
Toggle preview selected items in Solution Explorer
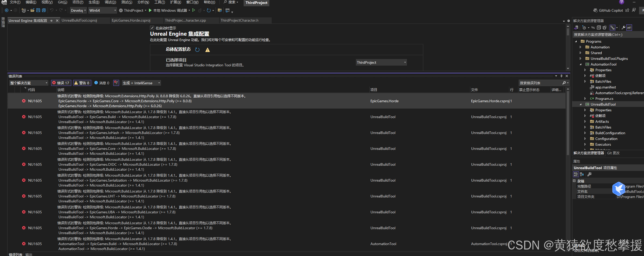click(629, 28)
